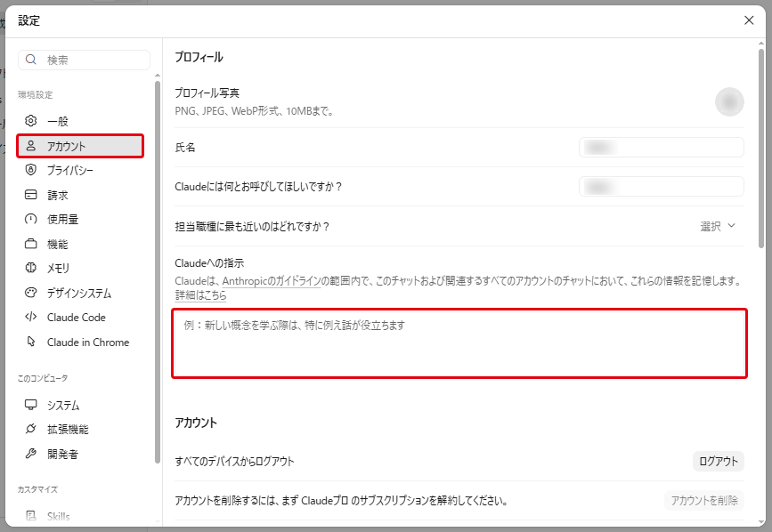
Task: Open the 開発者 section
Action: pyautogui.click(x=80, y=454)
